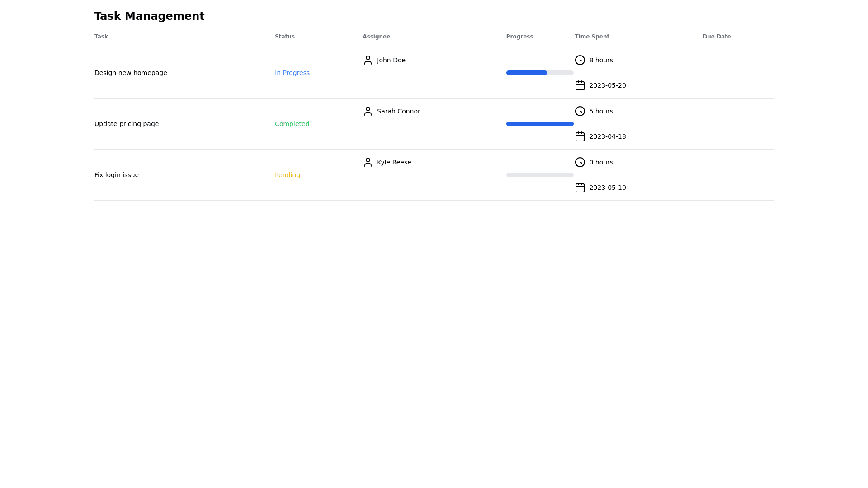Click the Due Date column header
This screenshot has width=868, height=488.
717,37
